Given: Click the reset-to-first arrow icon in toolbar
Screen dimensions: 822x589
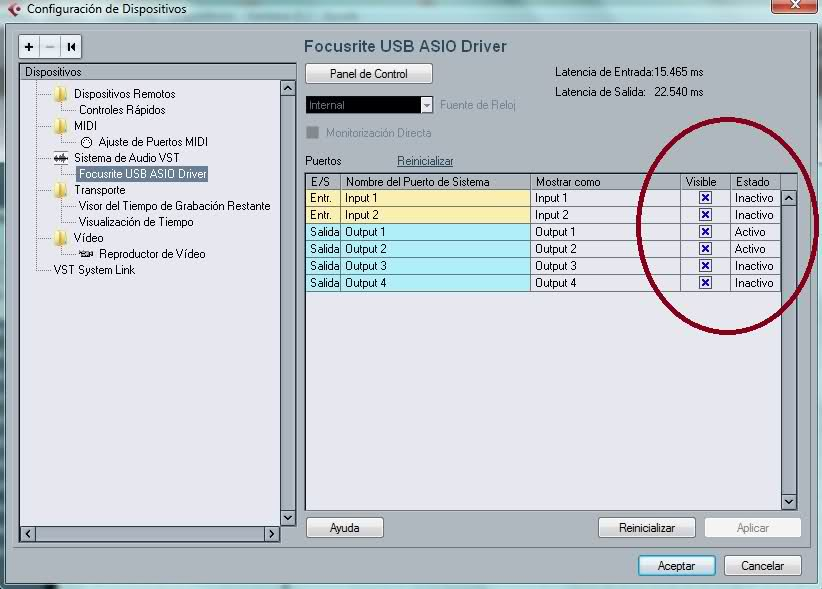Looking at the screenshot, I should point(71,47).
